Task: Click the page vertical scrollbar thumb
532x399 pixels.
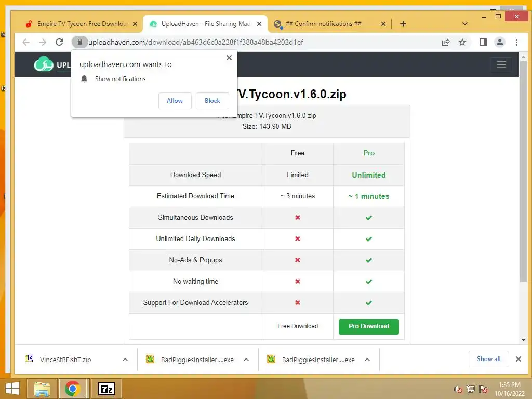Action: 523,171
